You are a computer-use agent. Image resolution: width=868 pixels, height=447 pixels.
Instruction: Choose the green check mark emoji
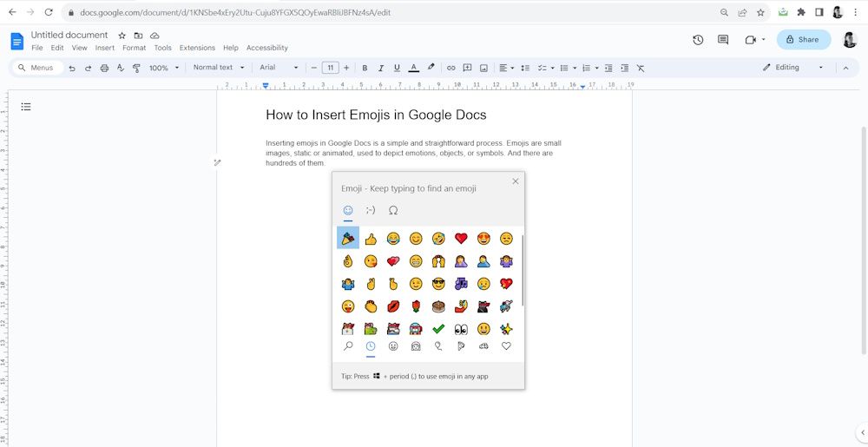(438, 329)
